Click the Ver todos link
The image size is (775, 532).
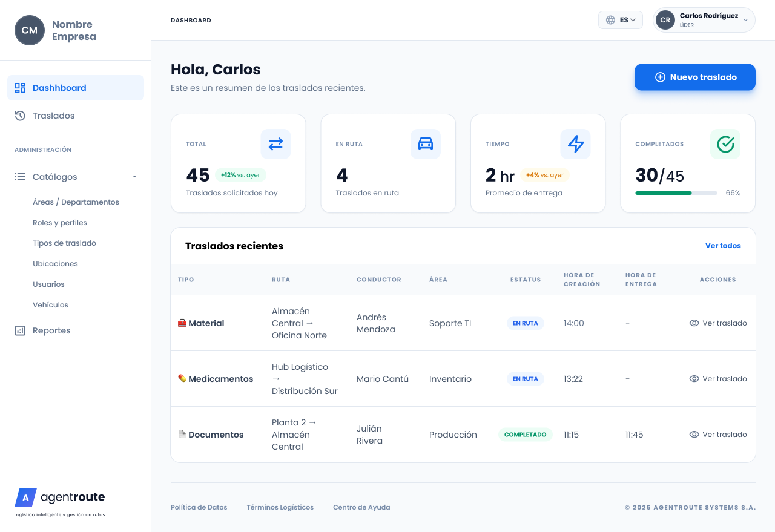(x=723, y=246)
